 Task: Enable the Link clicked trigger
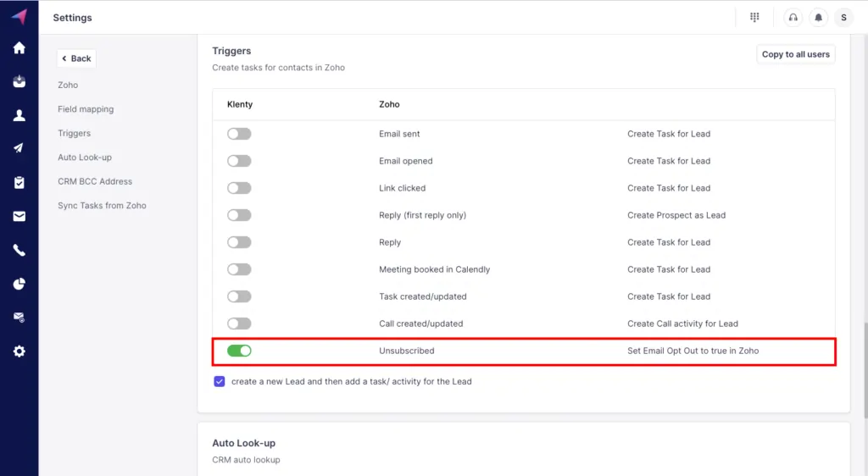239,188
